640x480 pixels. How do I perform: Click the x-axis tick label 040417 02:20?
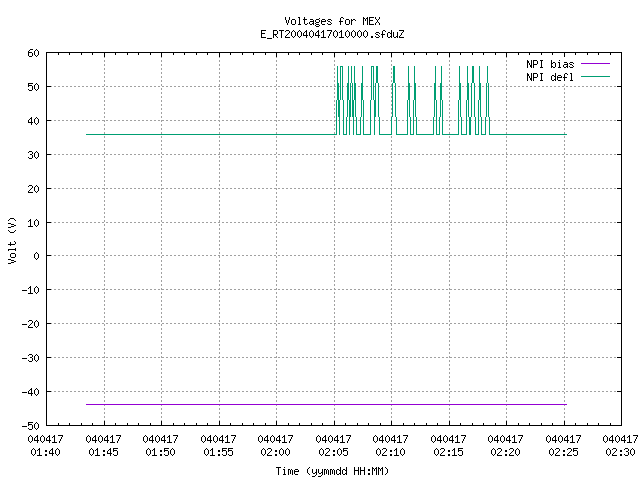click(506, 446)
